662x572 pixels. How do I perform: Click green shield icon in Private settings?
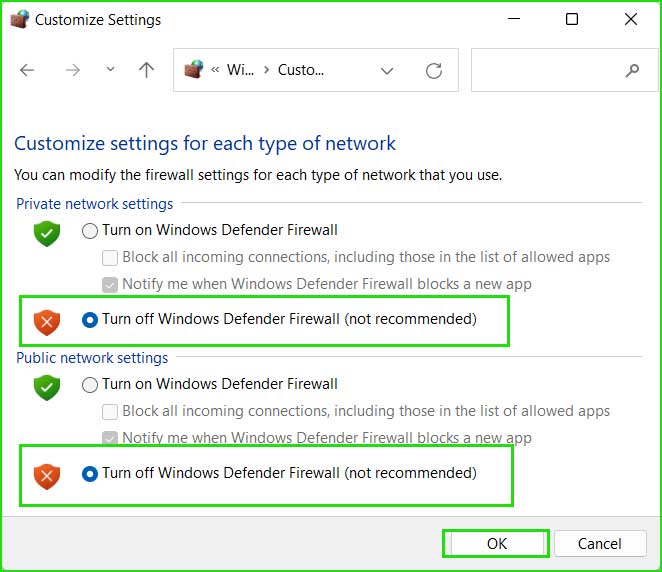pos(47,233)
